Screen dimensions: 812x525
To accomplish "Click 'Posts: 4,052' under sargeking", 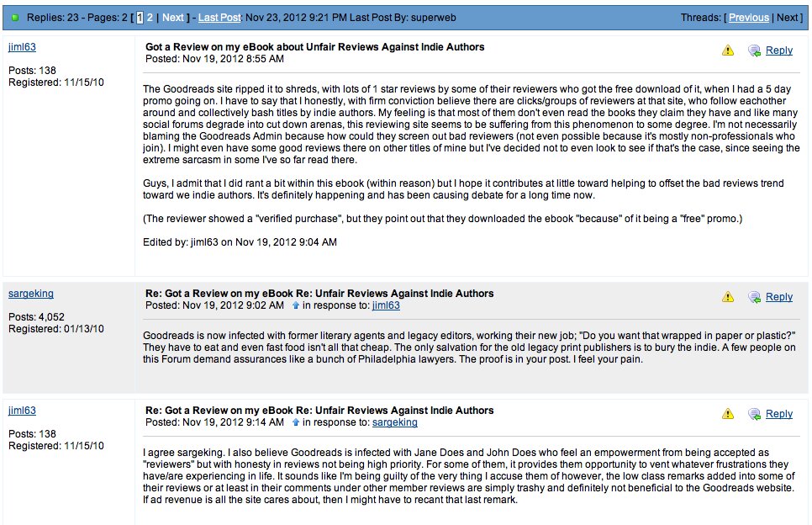I will tap(36, 317).
